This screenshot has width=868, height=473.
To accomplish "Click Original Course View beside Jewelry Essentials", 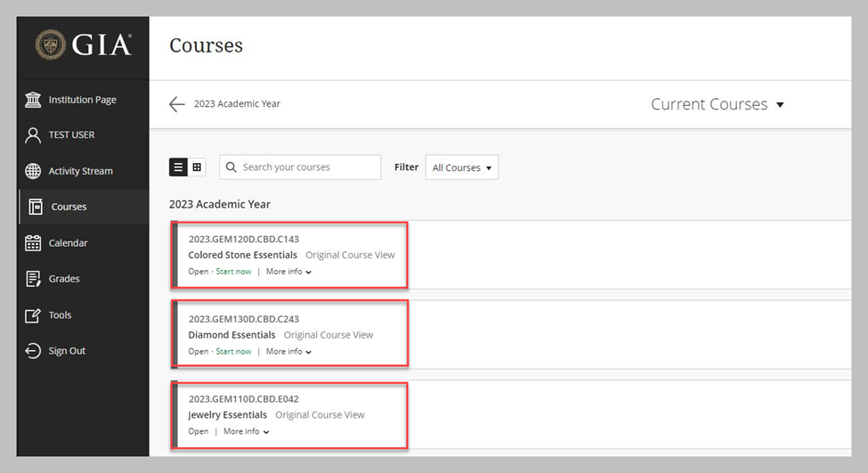I will pyautogui.click(x=320, y=415).
